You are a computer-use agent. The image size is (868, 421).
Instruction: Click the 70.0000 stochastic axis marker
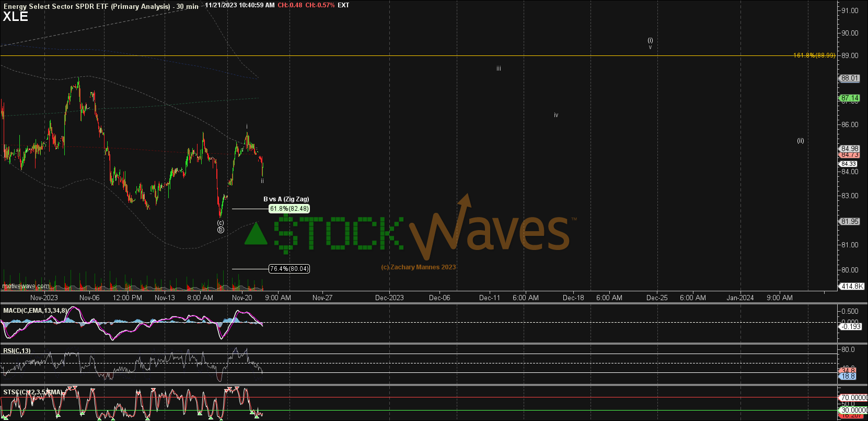(x=853, y=397)
